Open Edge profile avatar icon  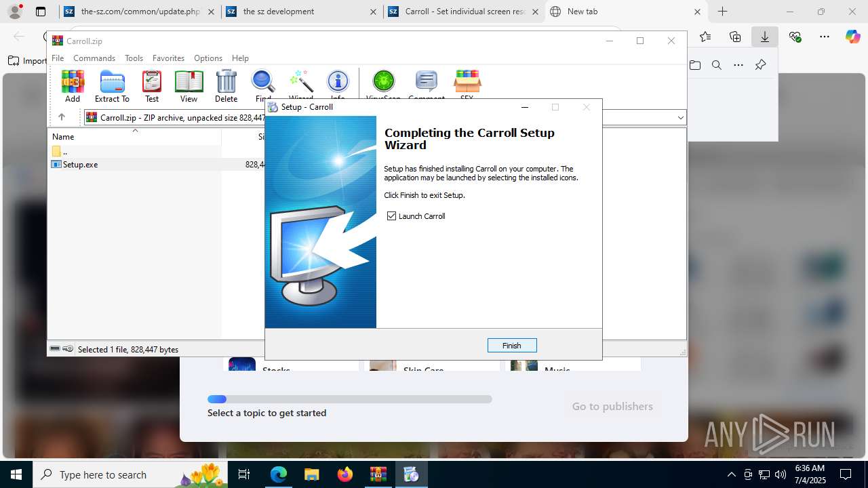(x=15, y=12)
